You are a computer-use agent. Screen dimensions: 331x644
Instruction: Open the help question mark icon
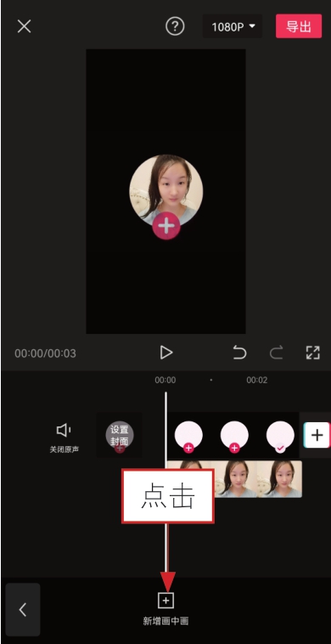pyautogui.click(x=175, y=26)
